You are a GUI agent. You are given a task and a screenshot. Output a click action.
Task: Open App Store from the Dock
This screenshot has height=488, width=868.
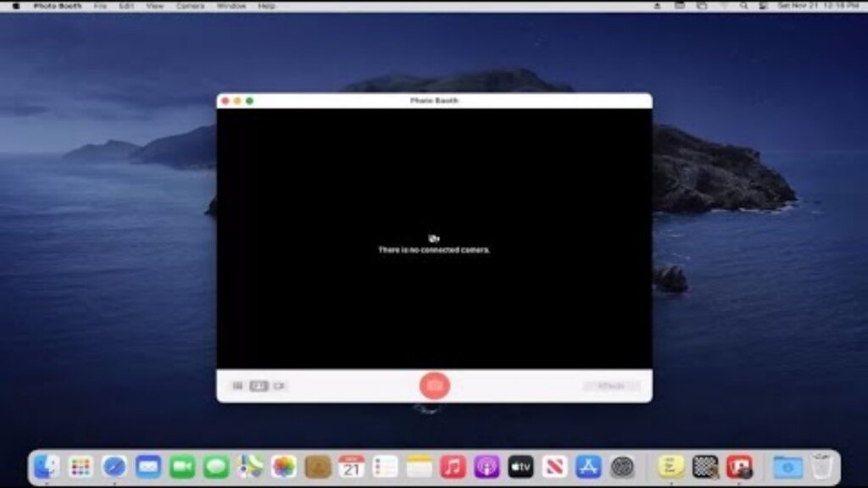click(588, 467)
